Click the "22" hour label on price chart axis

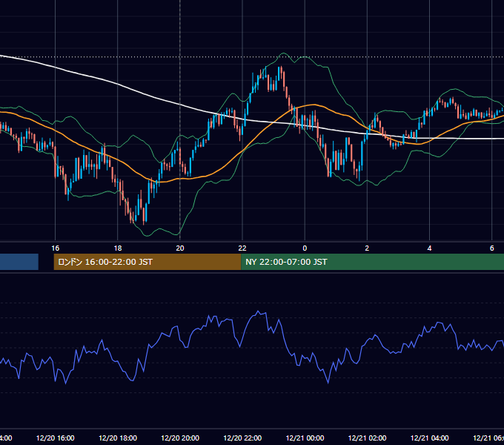point(242,248)
